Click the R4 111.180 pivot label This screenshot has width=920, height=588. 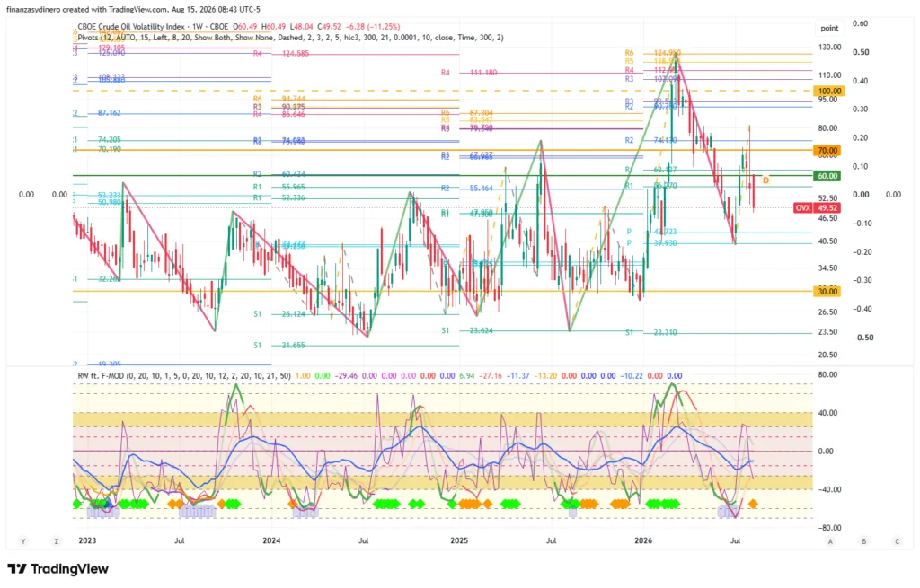pyautogui.click(x=469, y=73)
